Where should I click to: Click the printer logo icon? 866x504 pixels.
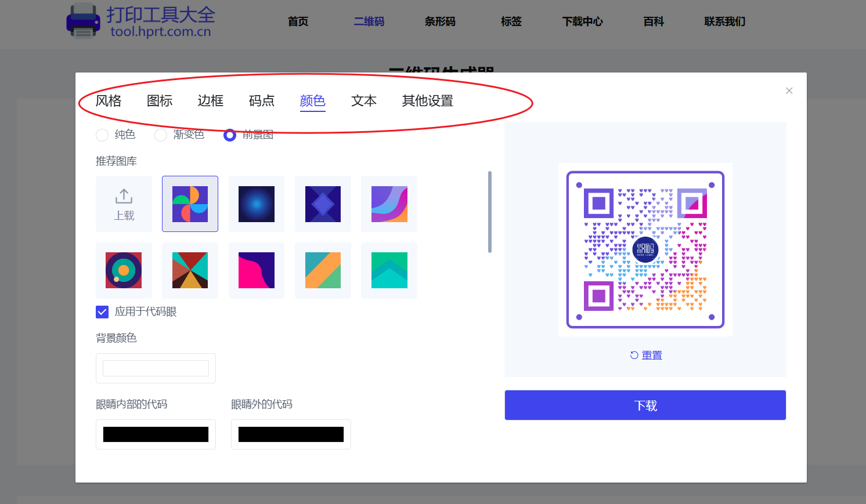click(x=83, y=21)
